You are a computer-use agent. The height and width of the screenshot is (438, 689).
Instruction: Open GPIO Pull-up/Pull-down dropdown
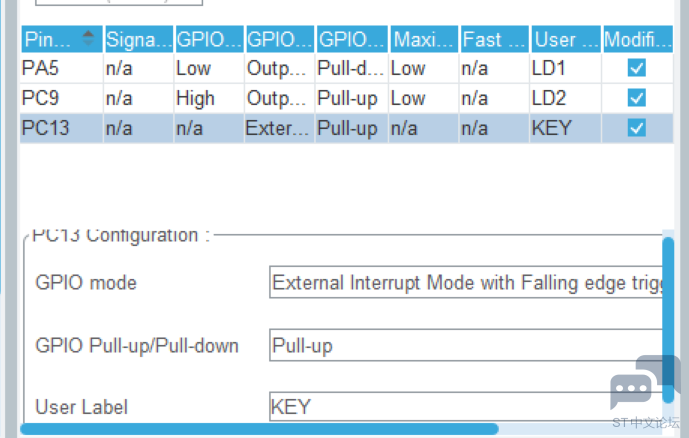point(466,345)
